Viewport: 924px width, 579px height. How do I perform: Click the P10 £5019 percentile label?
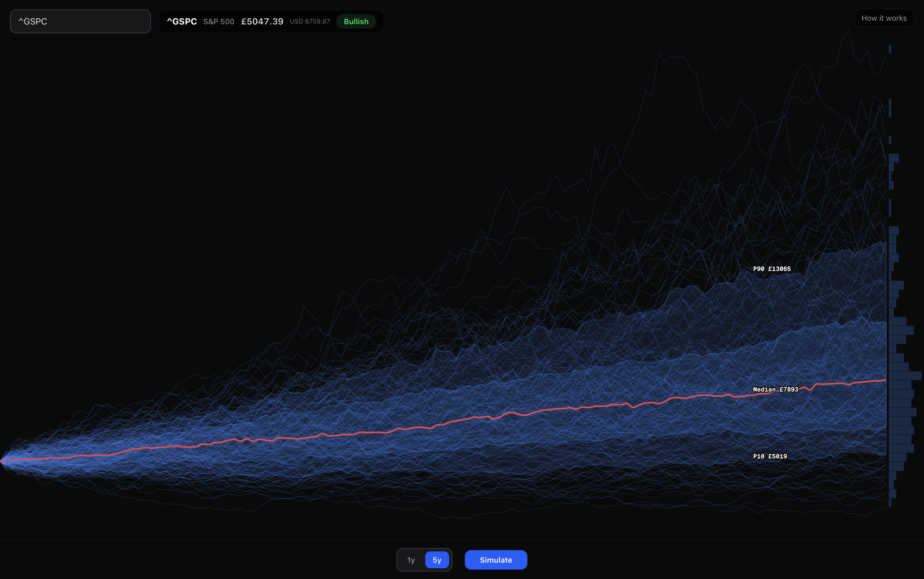tap(770, 456)
